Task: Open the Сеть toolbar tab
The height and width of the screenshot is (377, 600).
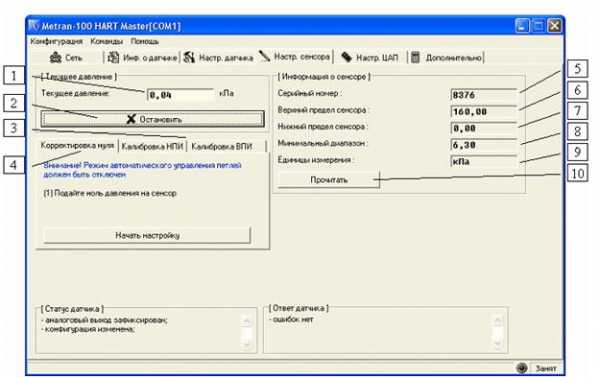Action: (66, 58)
